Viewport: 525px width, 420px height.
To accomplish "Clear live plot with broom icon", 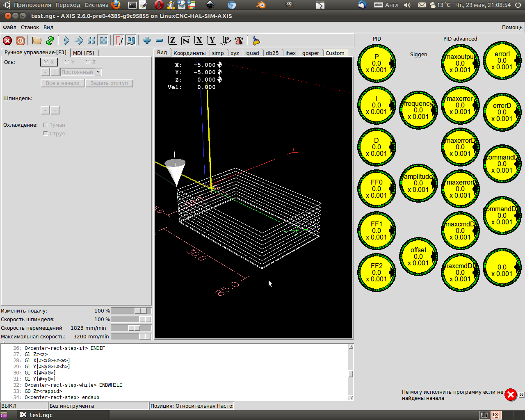I will (x=256, y=41).
